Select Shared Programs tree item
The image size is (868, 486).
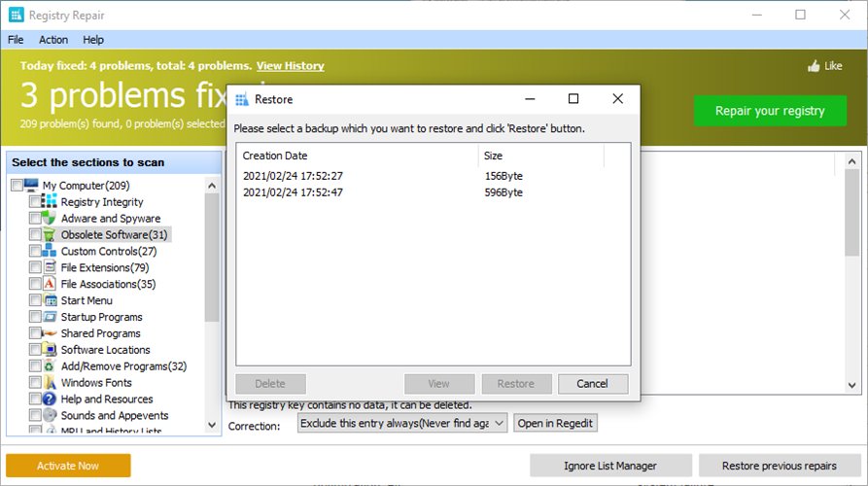click(x=100, y=333)
